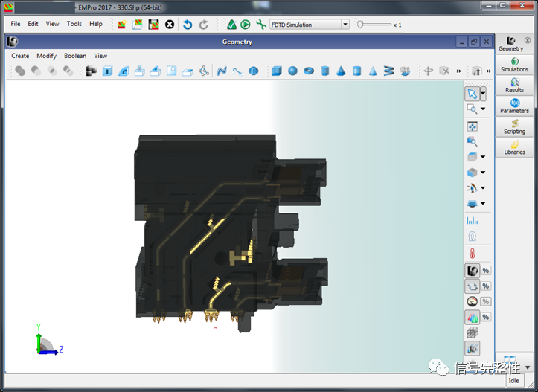
Task: Open the eye cutting plane dropdown
Action: tap(483, 188)
